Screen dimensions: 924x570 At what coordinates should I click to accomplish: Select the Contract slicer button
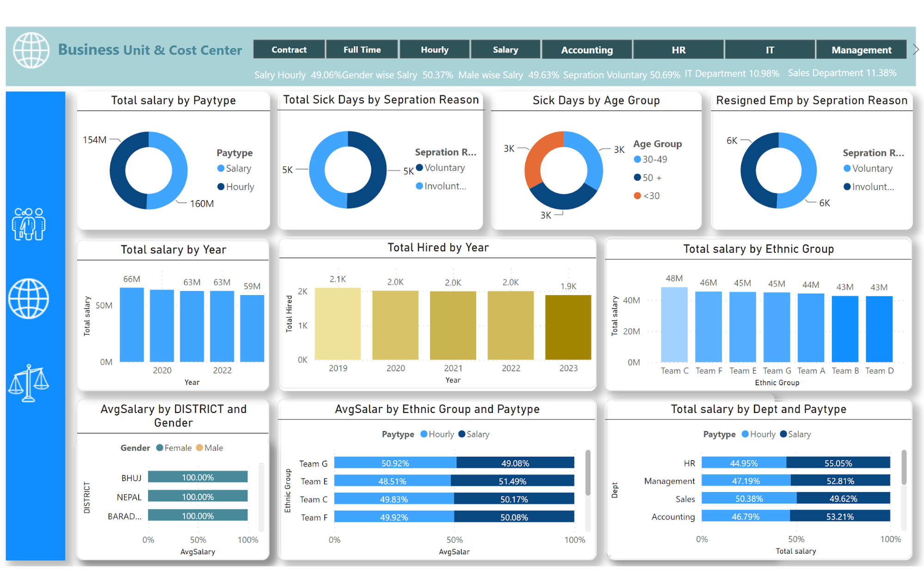pos(289,49)
